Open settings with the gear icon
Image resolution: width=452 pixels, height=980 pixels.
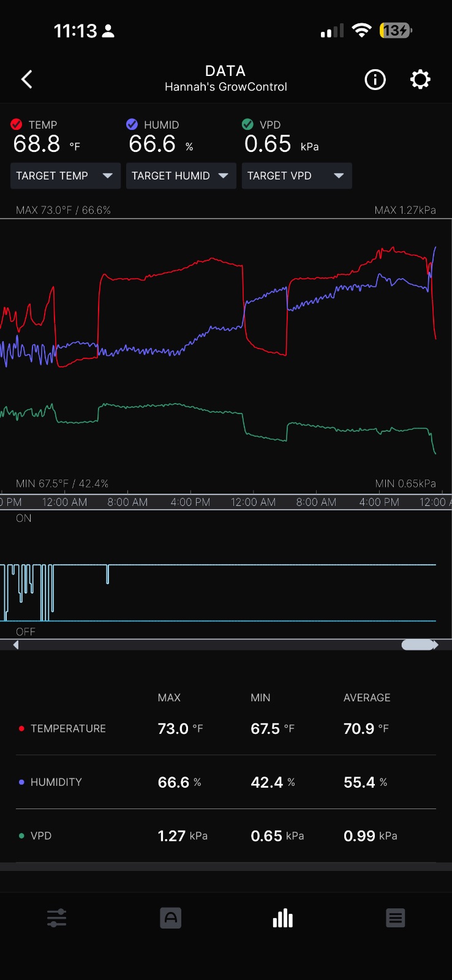[x=420, y=80]
